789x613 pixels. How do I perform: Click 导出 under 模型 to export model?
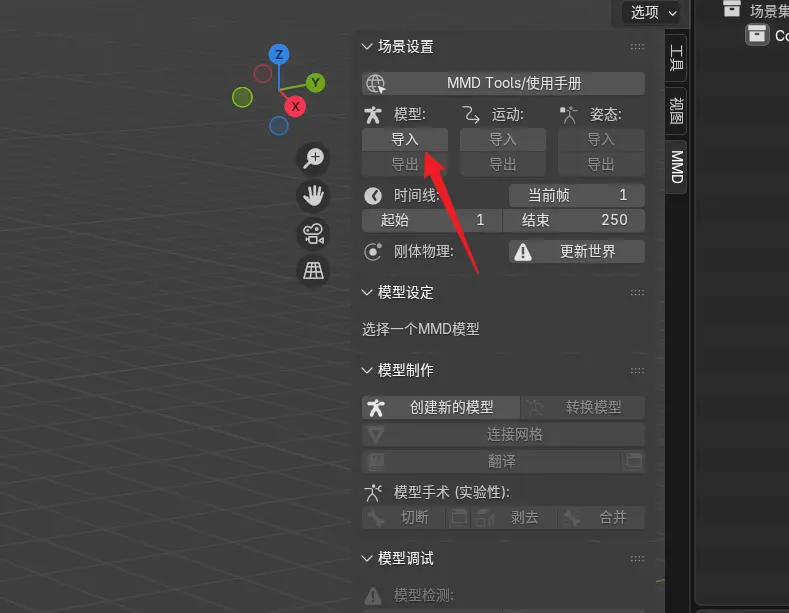(405, 164)
